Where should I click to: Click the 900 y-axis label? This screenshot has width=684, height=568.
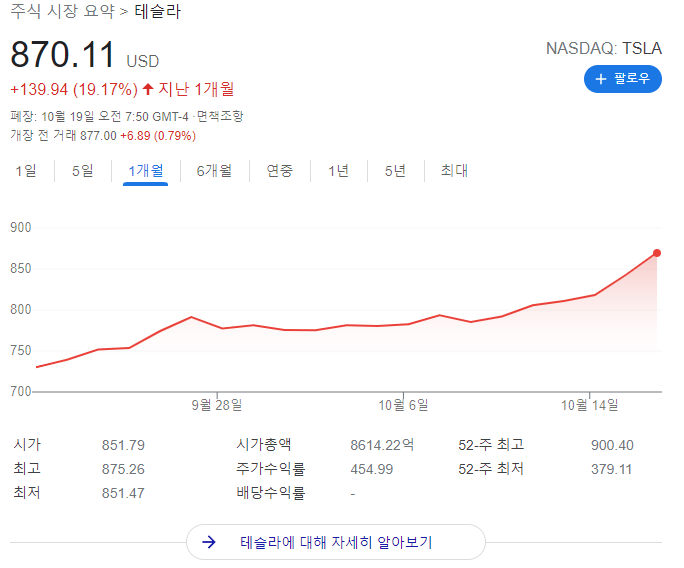tap(21, 227)
